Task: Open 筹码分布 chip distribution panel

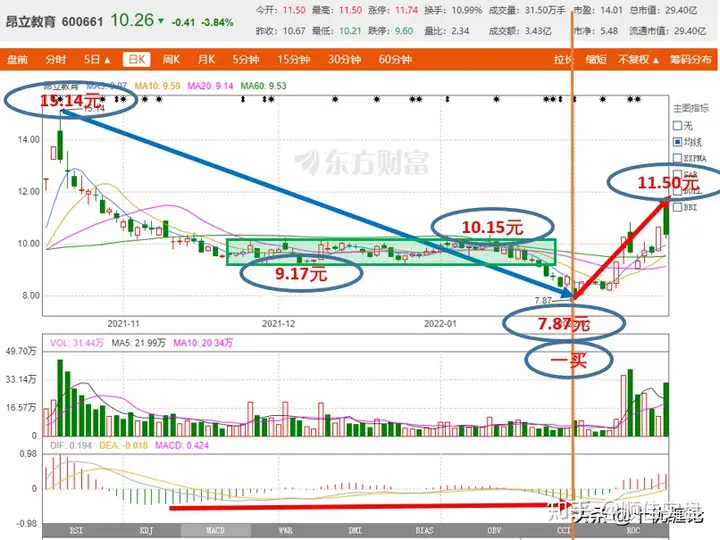Action: click(x=690, y=60)
